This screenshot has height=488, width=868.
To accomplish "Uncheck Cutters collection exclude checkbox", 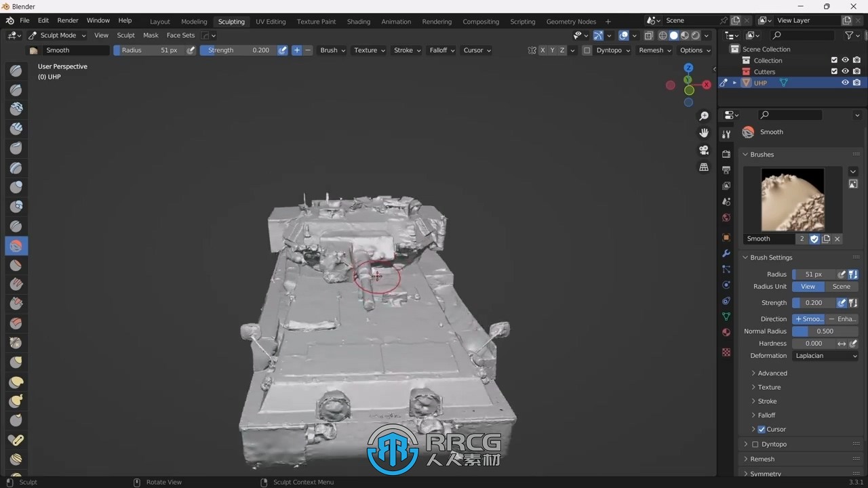I will click(834, 71).
